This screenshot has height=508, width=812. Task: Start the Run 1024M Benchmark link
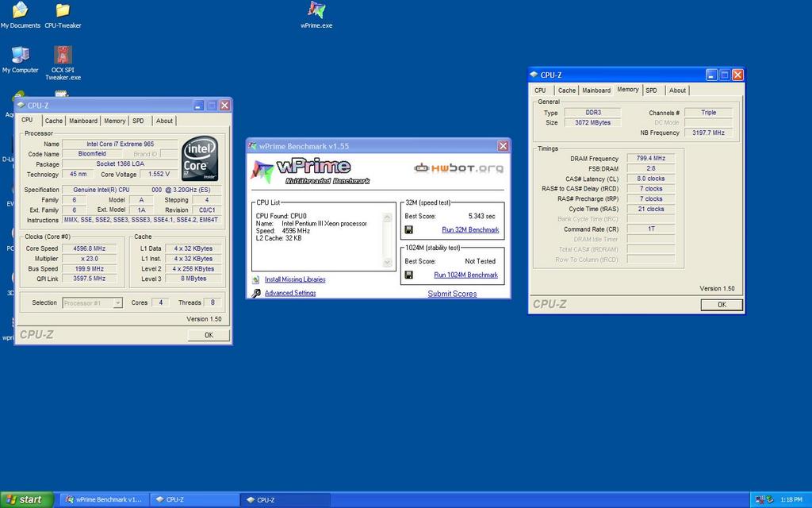tap(465, 275)
